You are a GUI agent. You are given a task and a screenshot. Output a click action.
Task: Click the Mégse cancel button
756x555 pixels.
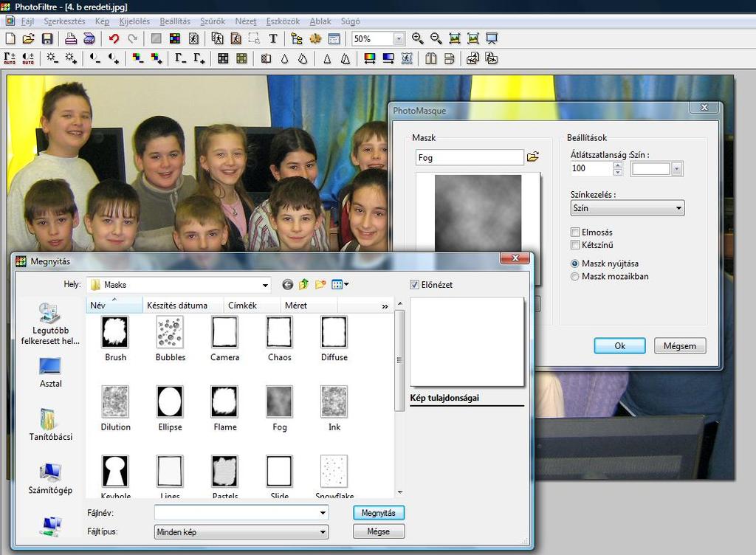(379, 531)
